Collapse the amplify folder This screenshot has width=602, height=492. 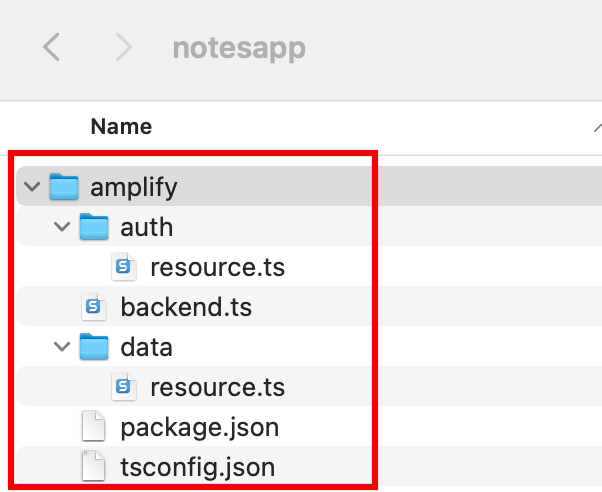[x=31, y=187]
